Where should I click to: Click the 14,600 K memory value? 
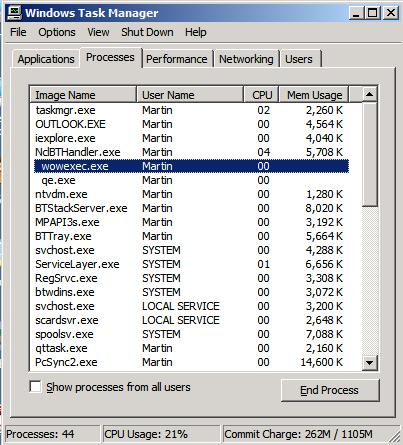[322, 362]
